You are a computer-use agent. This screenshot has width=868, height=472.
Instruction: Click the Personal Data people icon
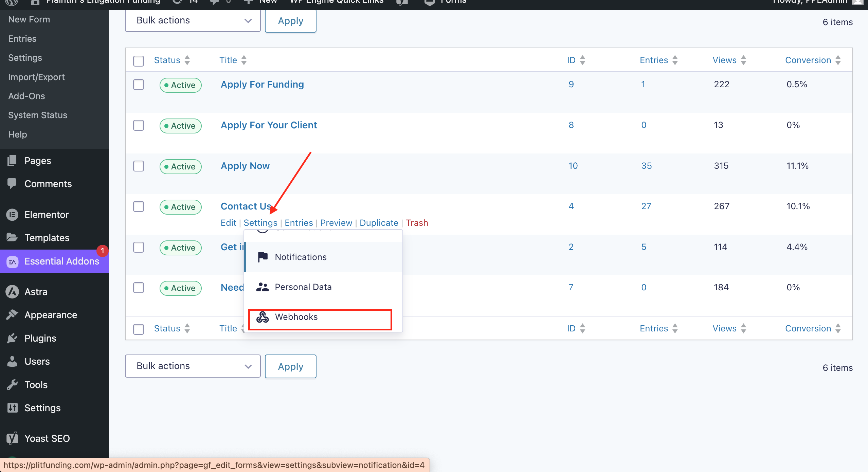(x=263, y=287)
